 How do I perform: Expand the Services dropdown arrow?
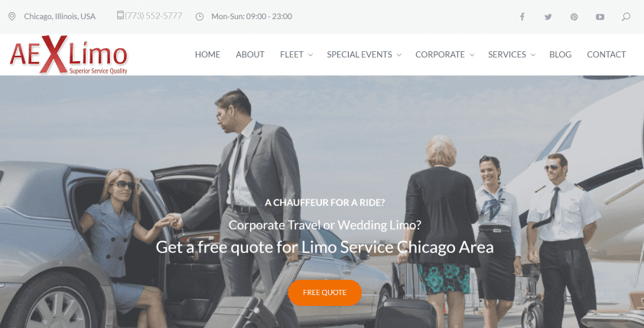tap(533, 54)
